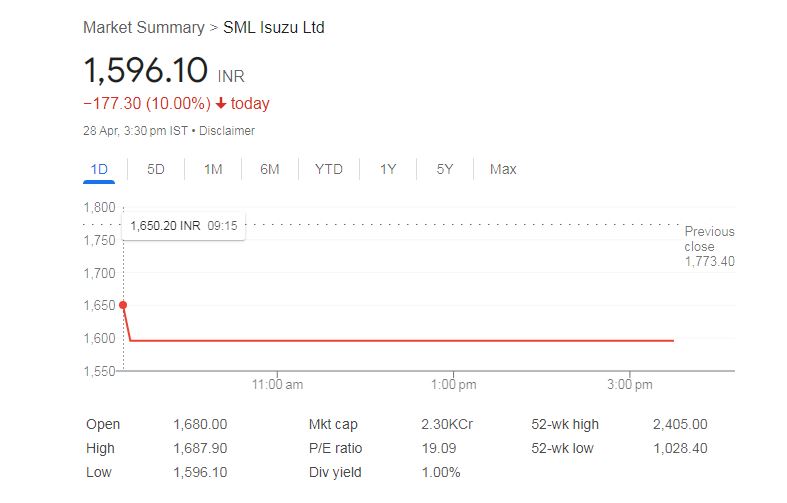Screen dimensions: 787x503
Task: Click the Previous close 1,773.40 label
Action: [x=709, y=246]
